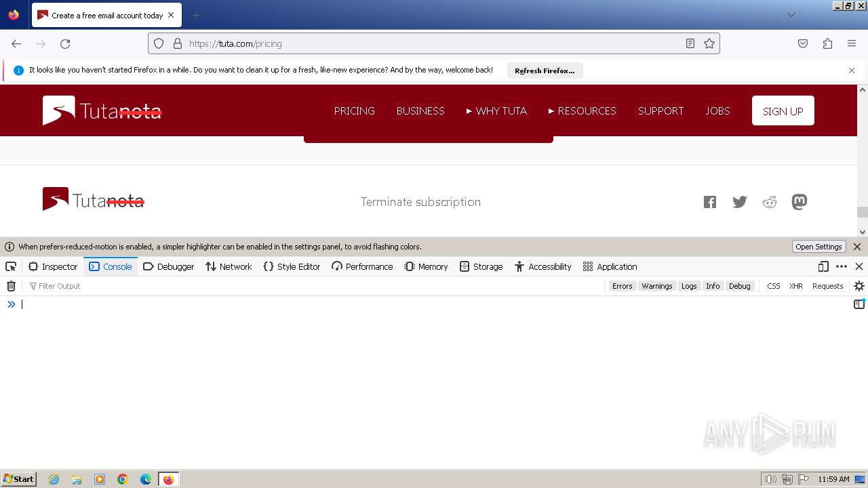
Task: Close the Tuta email tab
Action: pos(171,15)
